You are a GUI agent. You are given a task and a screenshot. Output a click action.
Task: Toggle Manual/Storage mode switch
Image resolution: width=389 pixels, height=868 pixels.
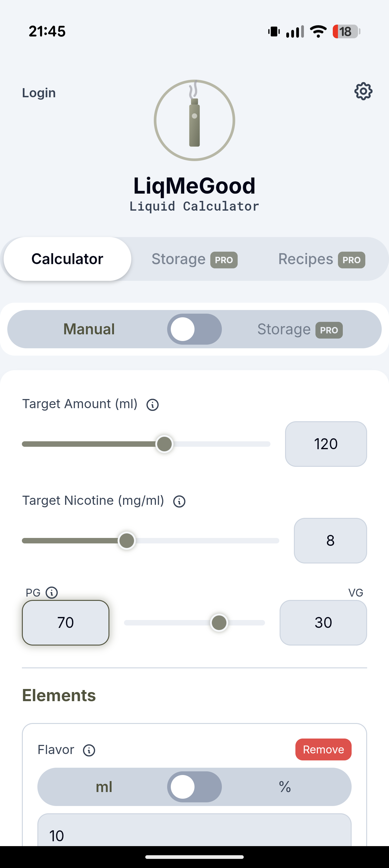[194, 329]
